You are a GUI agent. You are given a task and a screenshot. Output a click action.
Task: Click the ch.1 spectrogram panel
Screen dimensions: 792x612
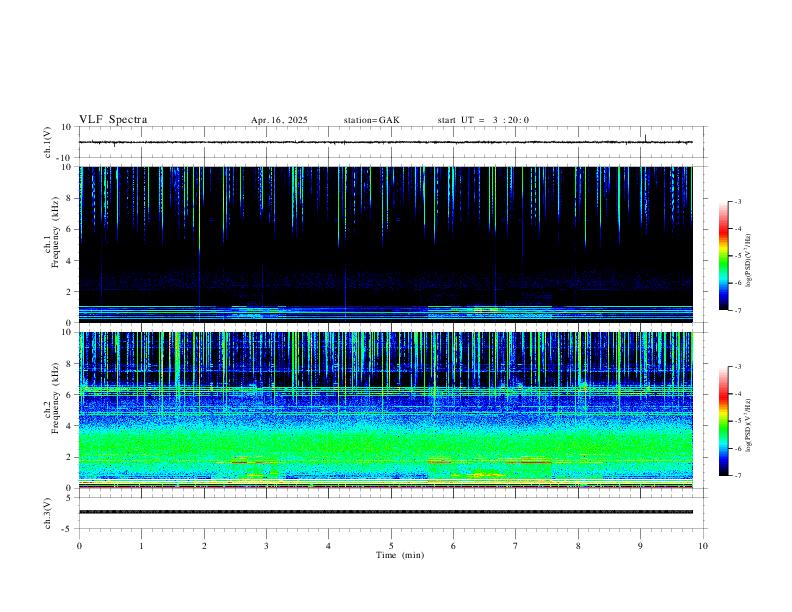[x=386, y=244]
